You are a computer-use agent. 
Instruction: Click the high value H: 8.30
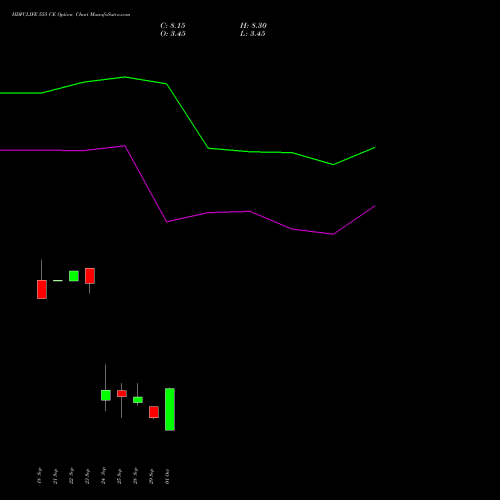(253, 26)
